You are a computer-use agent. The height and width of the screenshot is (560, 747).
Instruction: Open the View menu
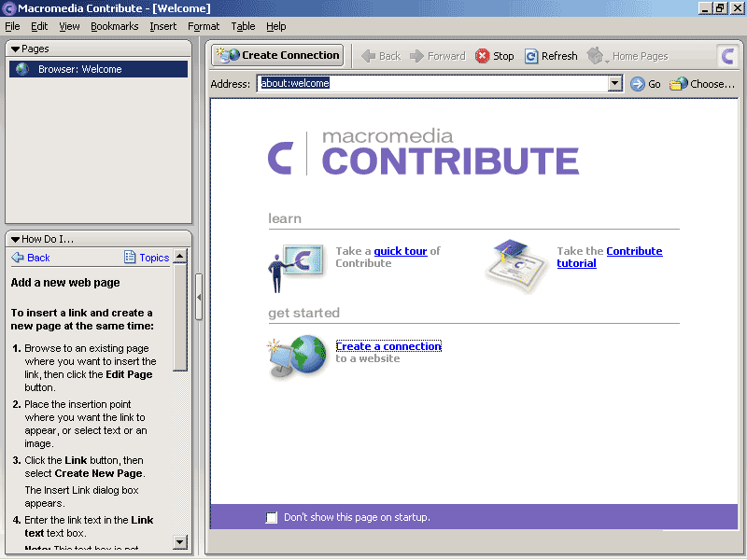(69, 27)
